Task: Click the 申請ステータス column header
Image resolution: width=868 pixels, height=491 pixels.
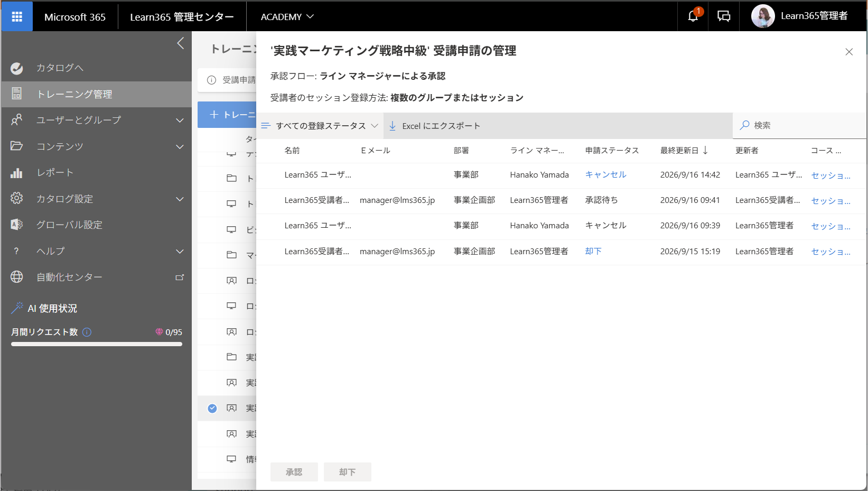Action: (612, 151)
